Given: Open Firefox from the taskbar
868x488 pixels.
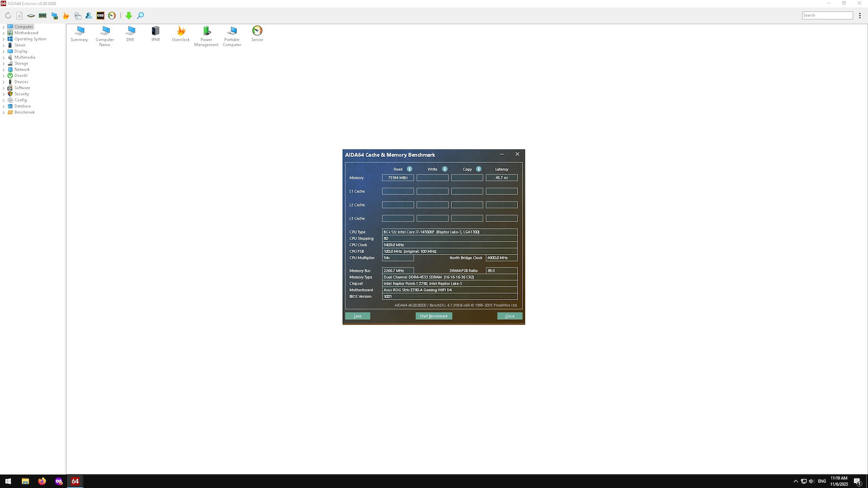Looking at the screenshot, I should click(42, 481).
